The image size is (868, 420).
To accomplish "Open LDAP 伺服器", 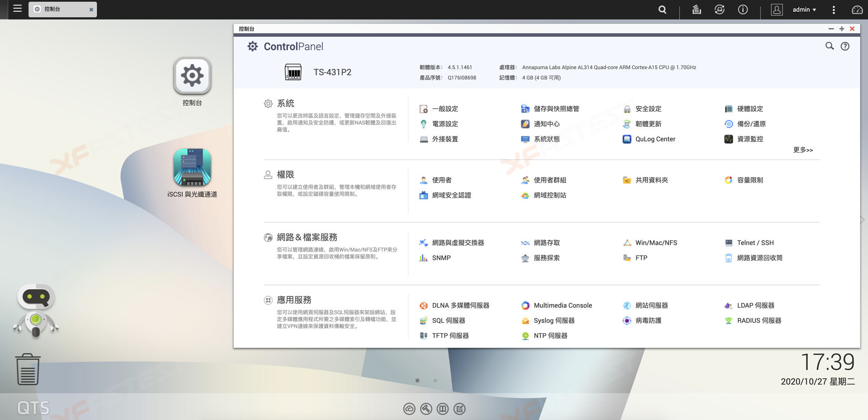I will tap(749, 306).
